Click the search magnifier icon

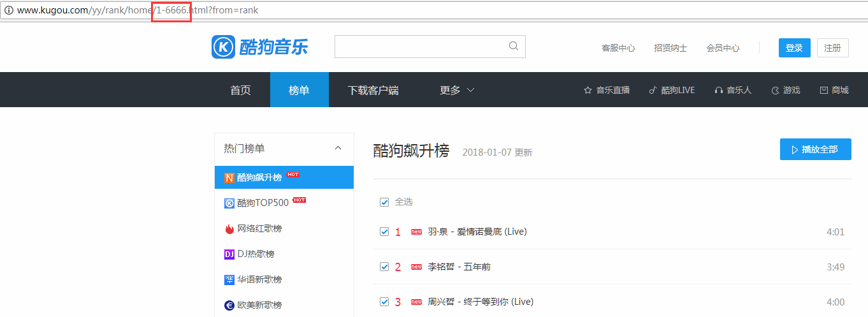514,46
